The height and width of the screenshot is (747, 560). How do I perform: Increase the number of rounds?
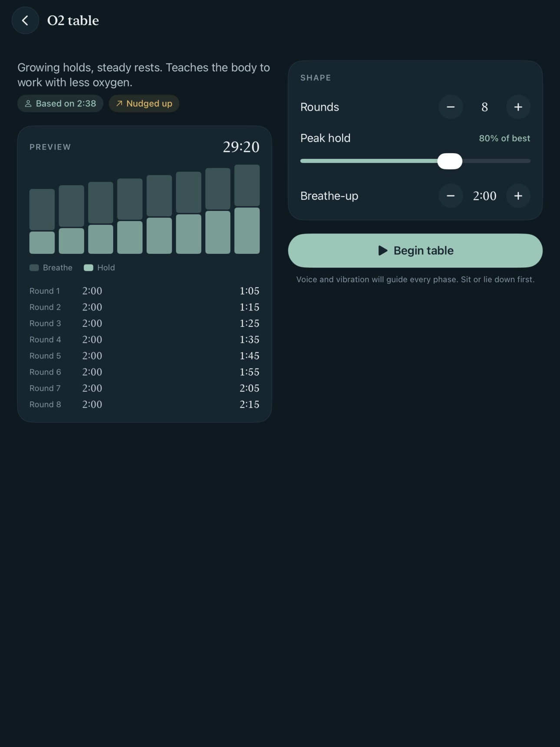518,107
